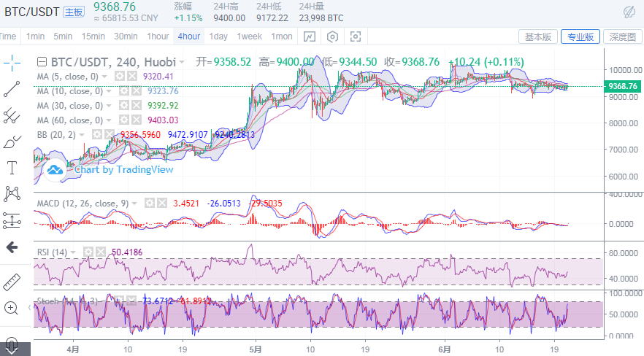This screenshot has width=644, height=356.
Task: Select the text annotation tool
Action: (x=12, y=168)
